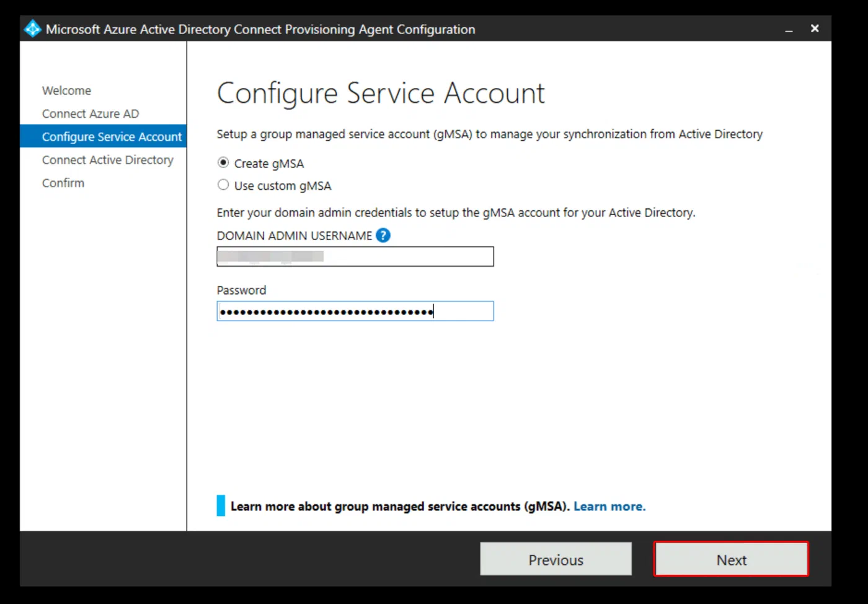This screenshot has height=604, width=868.
Task: Focus the Domain Admin Username field
Action: tap(355, 257)
